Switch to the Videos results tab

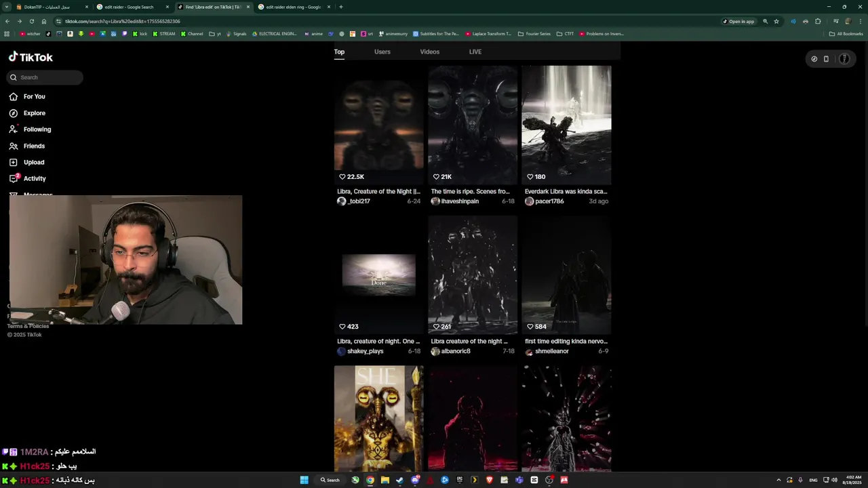tap(430, 52)
